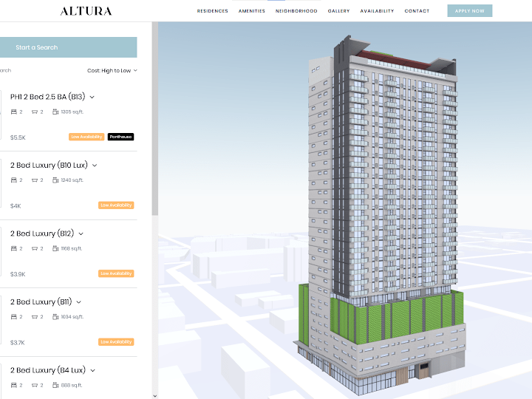Expand the PH1 2 Bed 2.5 BA (B13) listing
This screenshot has width=532, height=399.
(x=92, y=98)
